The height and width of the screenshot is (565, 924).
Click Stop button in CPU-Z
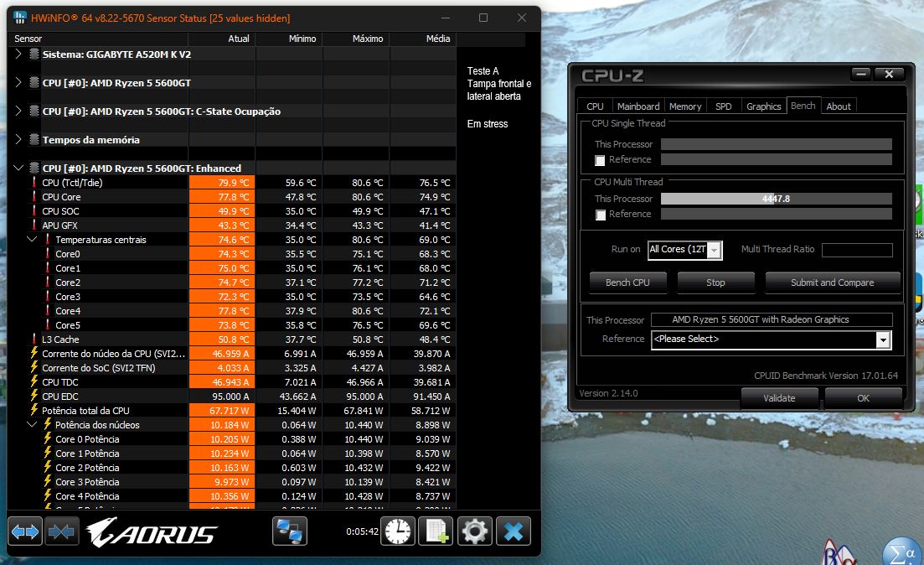(715, 282)
